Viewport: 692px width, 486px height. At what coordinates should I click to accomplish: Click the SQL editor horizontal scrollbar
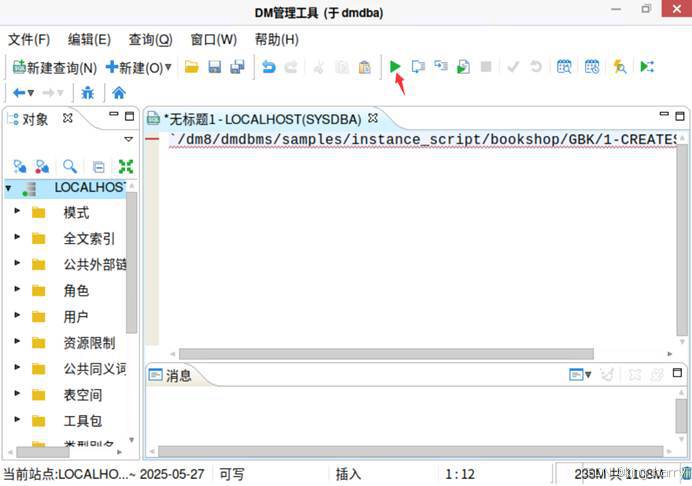(x=386, y=354)
